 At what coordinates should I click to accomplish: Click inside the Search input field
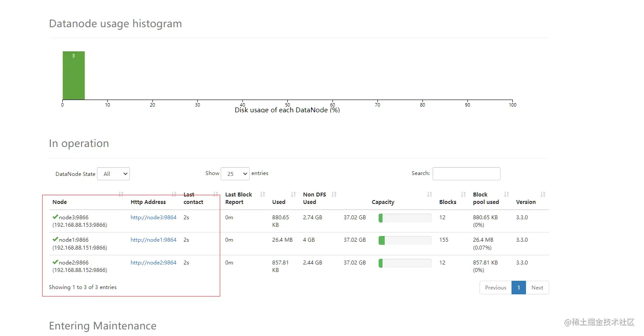pos(466,174)
